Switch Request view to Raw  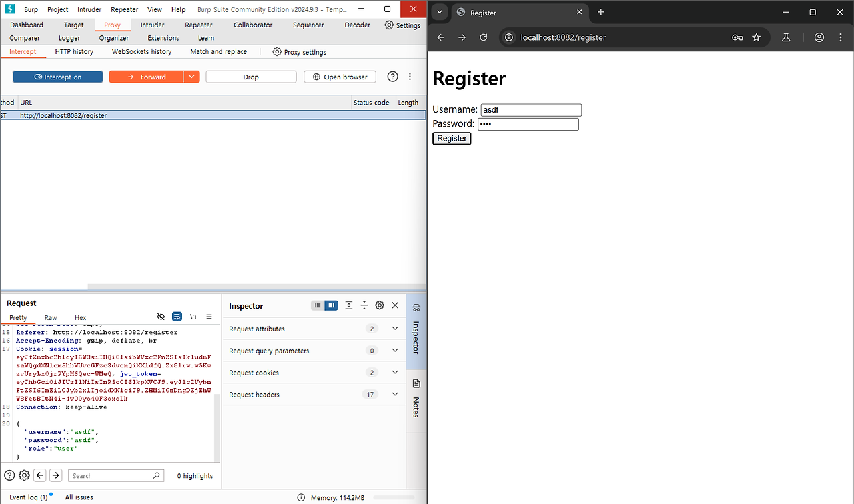click(x=51, y=318)
